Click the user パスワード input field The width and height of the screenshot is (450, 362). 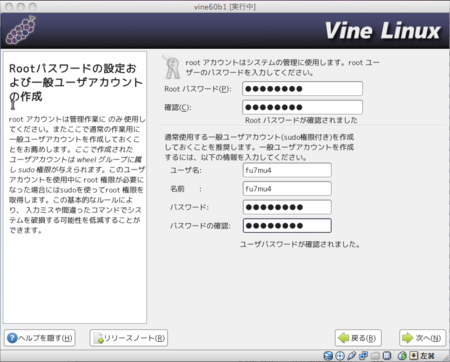pos(287,207)
